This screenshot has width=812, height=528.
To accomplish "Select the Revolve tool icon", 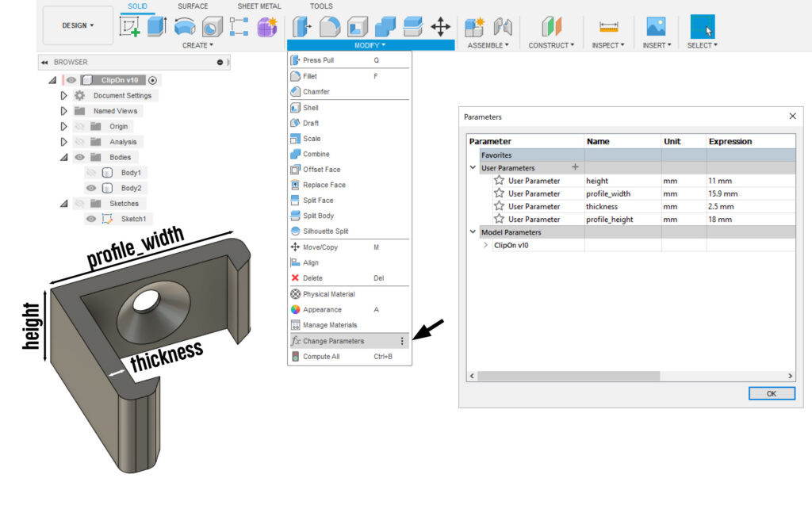I will pos(185,27).
